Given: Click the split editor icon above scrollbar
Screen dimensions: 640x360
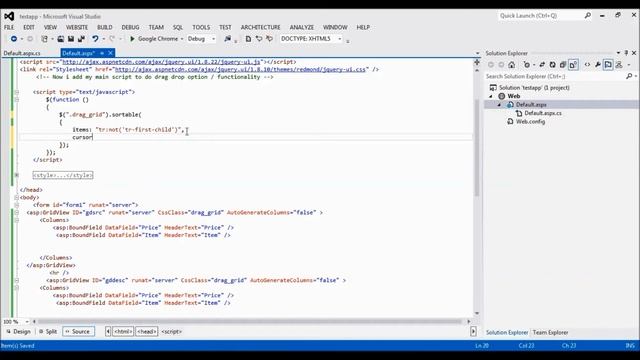Looking at the screenshot, I should 477,62.
